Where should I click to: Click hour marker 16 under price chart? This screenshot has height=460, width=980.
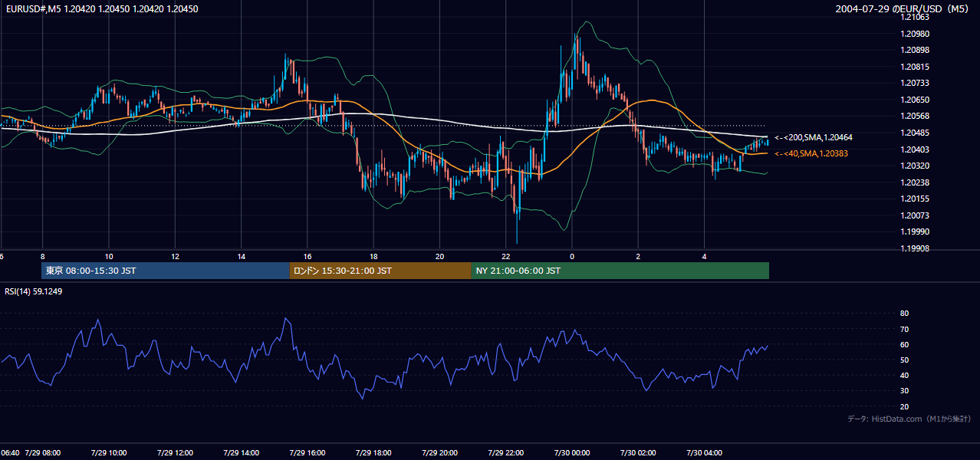pyautogui.click(x=307, y=256)
